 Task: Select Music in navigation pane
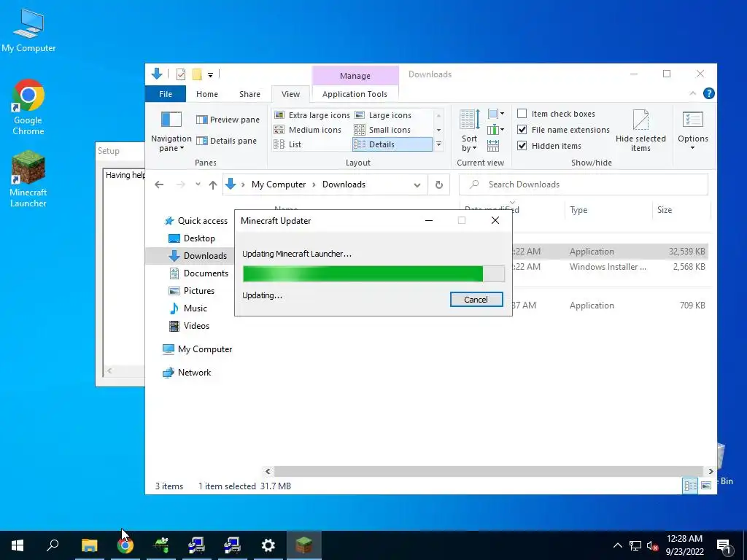click(188, 308)
